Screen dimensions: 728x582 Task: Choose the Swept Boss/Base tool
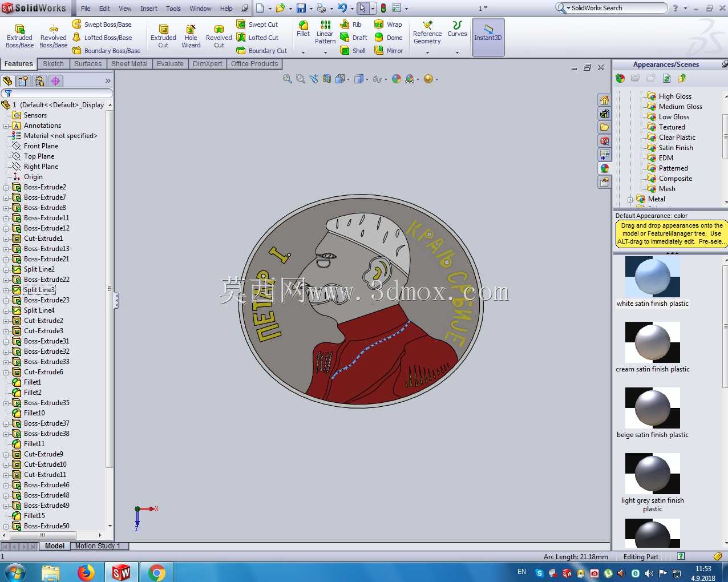point(102,25)
